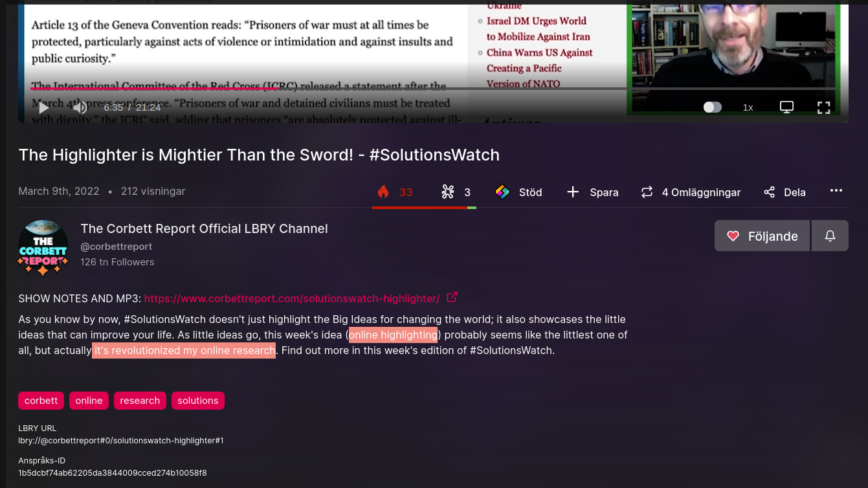Click Dela to share the video

(785, 192)
